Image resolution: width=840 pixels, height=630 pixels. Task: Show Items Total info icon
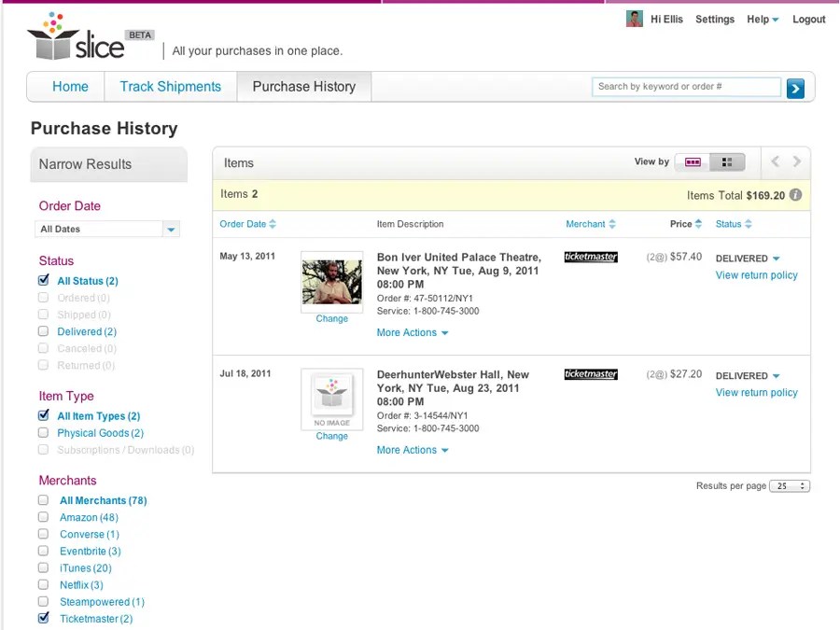tap(795, 195)
